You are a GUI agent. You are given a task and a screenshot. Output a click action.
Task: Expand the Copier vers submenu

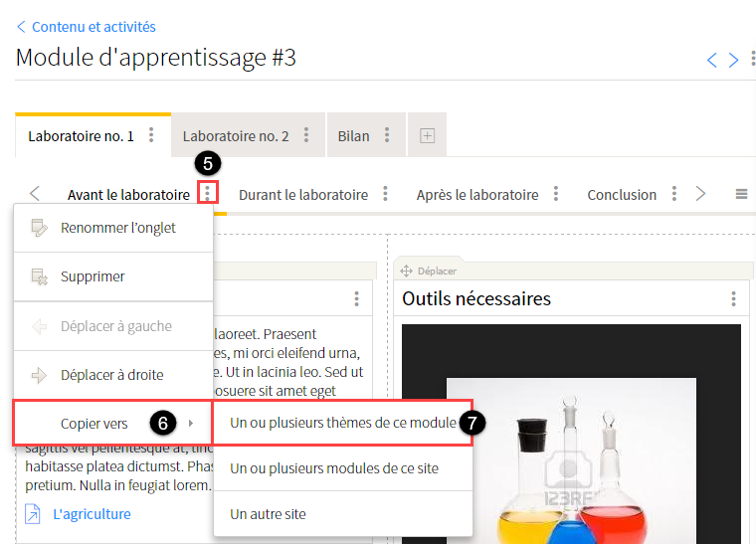click(112, 424)
